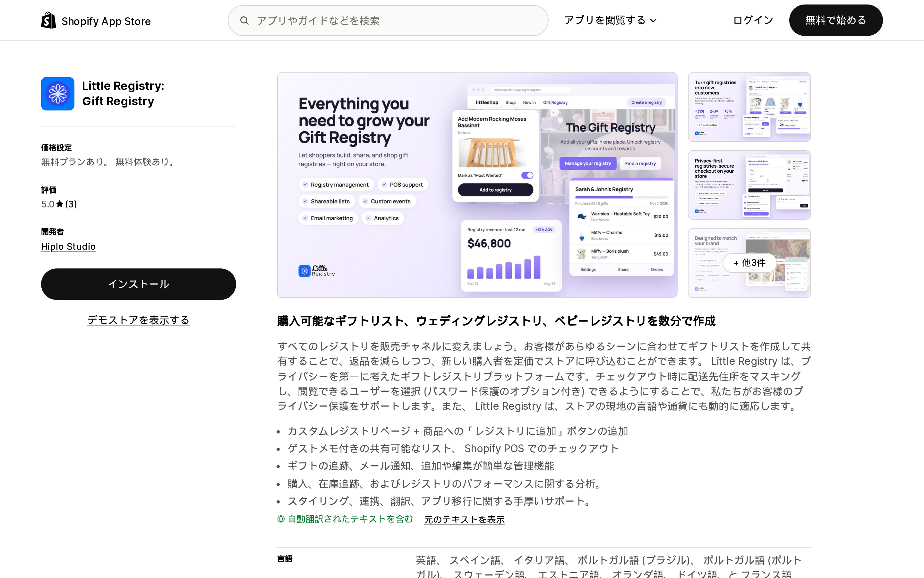Click the ゲストメモ付きの共有可能なリスト bullet item

click(453, 448)
